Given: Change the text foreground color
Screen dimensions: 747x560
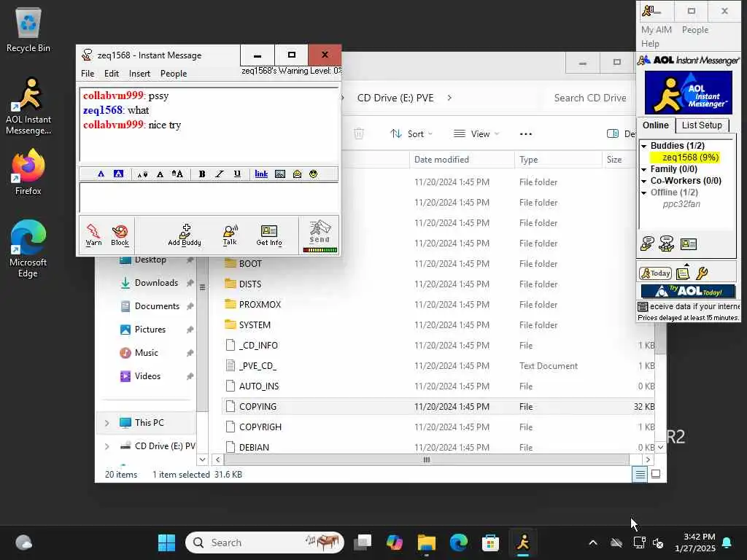Looking at the screenshot, I should 101,174.
